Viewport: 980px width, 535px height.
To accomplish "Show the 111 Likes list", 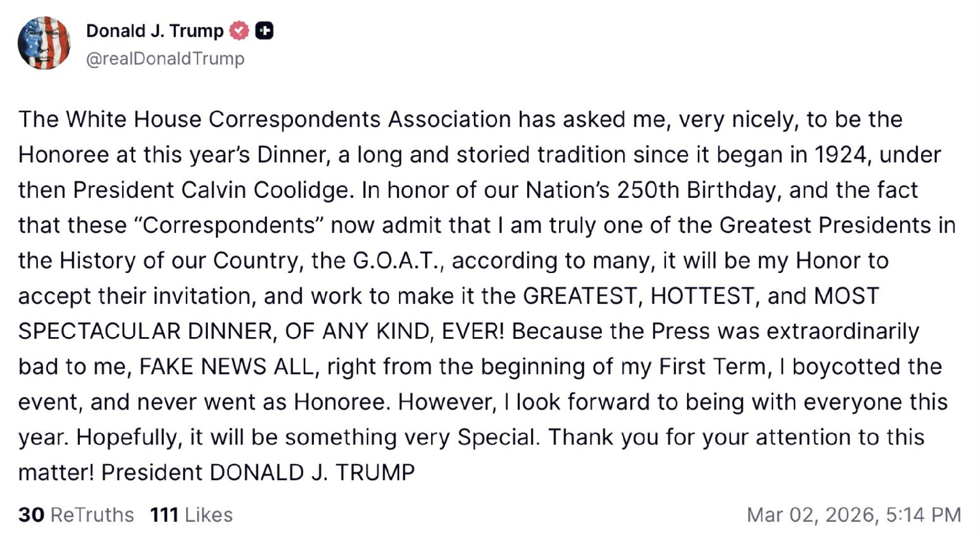I will click(191, 515).
